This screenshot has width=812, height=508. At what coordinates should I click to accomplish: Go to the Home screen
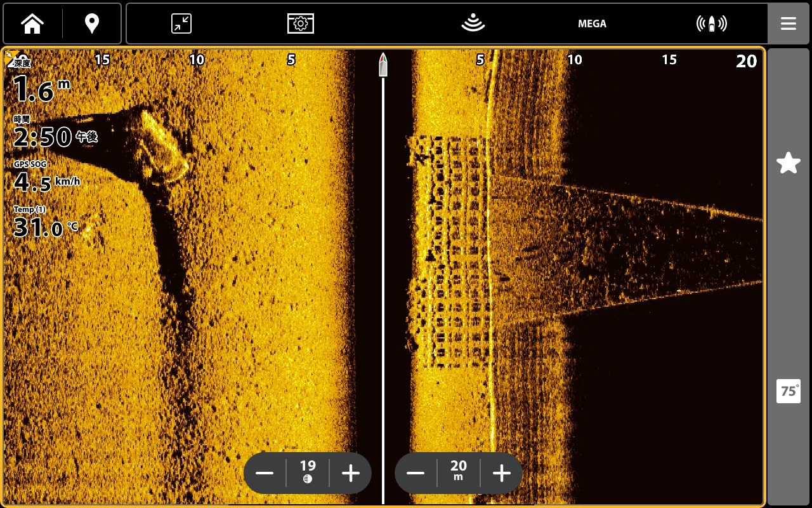tap(32, 23)
